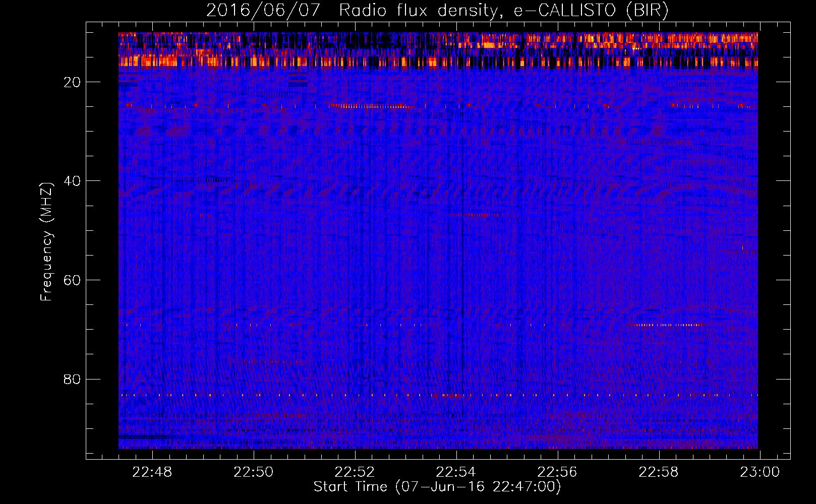Click the 'Start Time (07-Jun-16 22:47:00)' axis label

pyautogui.click(x=437, y=487)
